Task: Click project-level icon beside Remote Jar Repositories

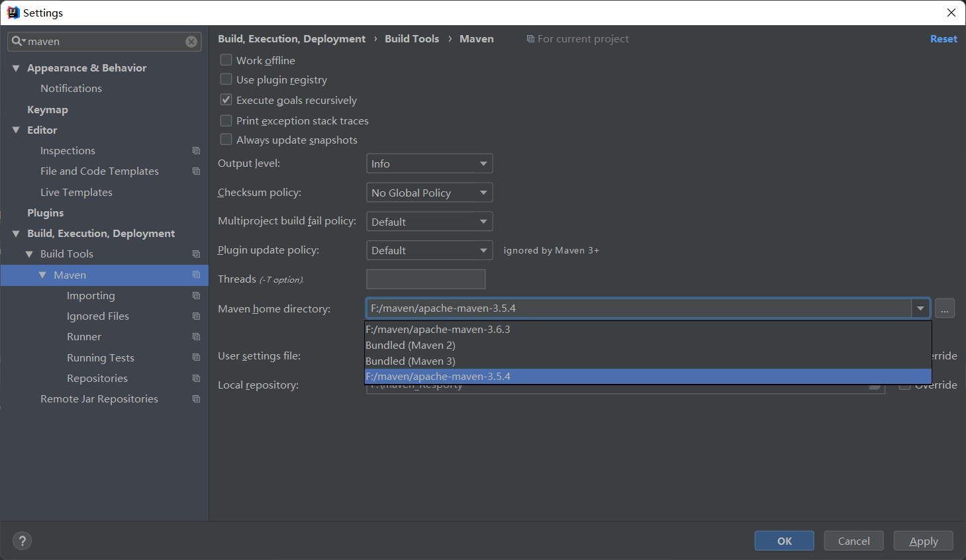Action: click(196, 399)
